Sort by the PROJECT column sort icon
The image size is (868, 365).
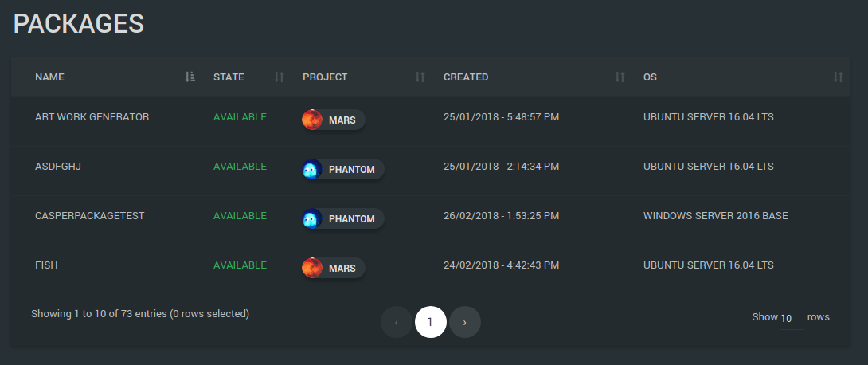coord(420,77)
